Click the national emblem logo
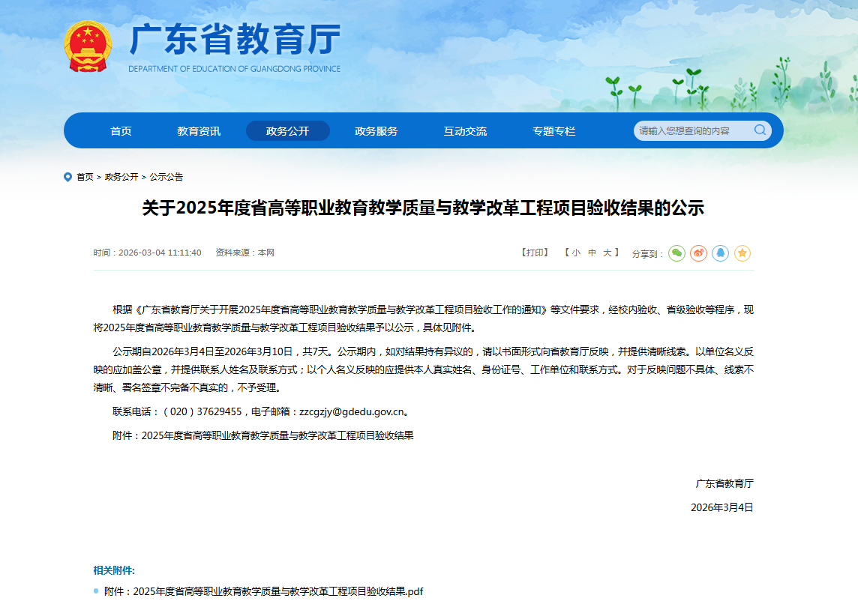Viewport: 858px width, 616px height. [x=88, y=46]
